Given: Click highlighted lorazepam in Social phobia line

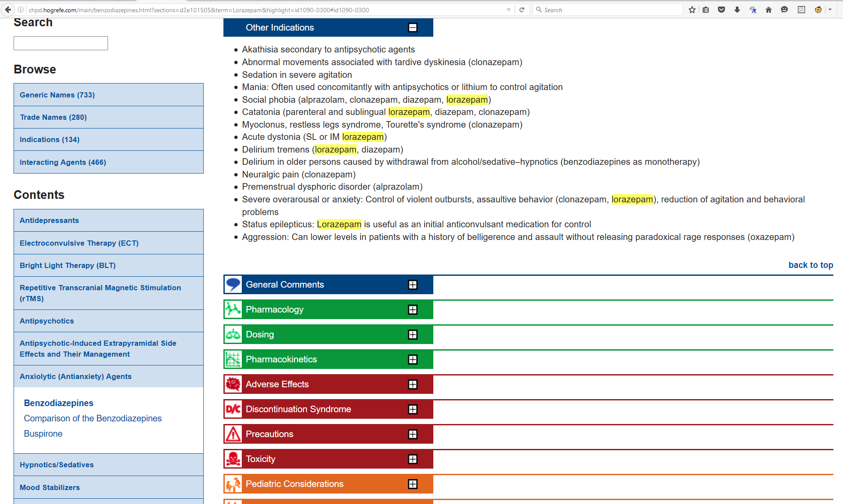Looking at the screenshot, I should coord(467,100).
